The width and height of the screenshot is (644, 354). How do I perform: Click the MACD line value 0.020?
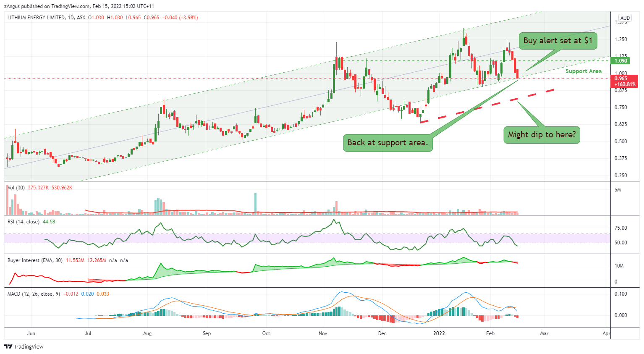pyautogui.click(x=87, y=294)
